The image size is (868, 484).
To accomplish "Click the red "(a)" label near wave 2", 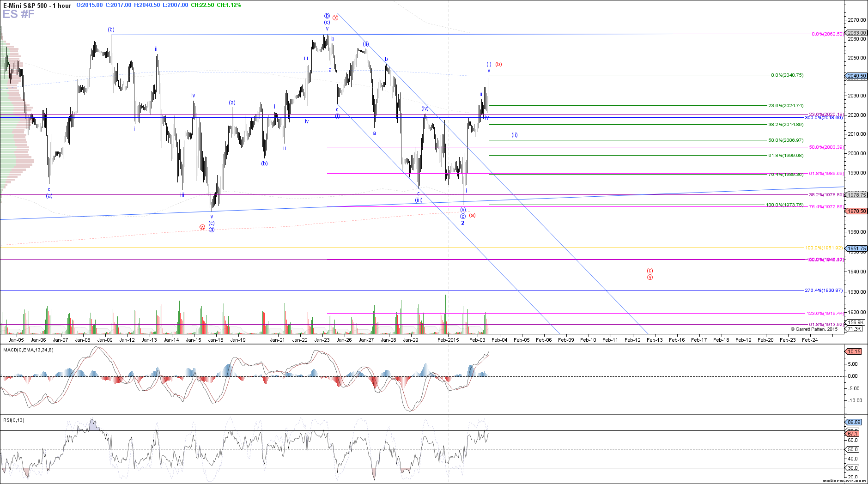I will [x=472, y=215].
